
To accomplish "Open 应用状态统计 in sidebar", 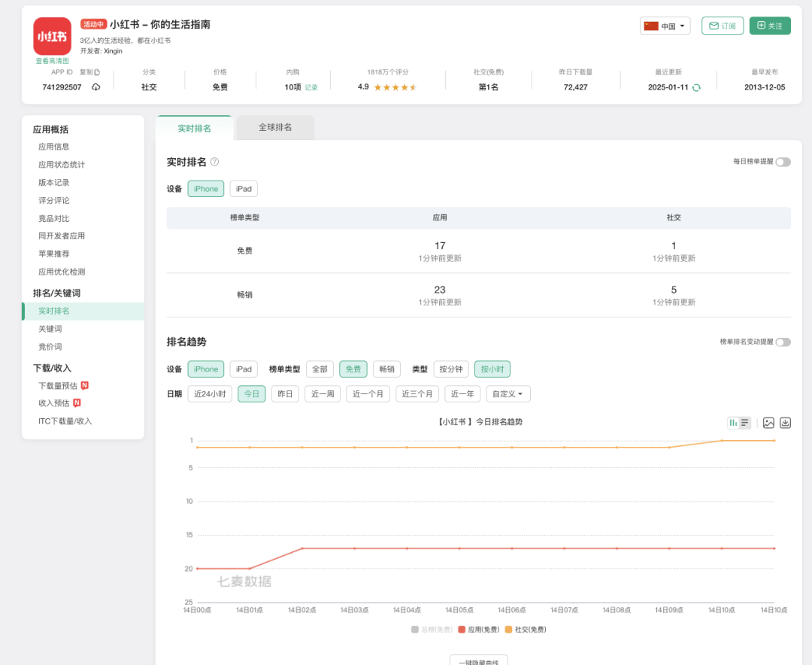I will (62, 165).
